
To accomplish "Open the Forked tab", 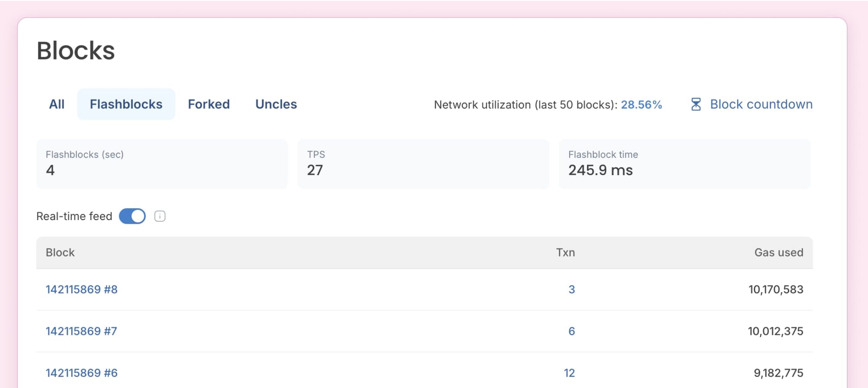I will pyautogui.click(x=209, y=104).
